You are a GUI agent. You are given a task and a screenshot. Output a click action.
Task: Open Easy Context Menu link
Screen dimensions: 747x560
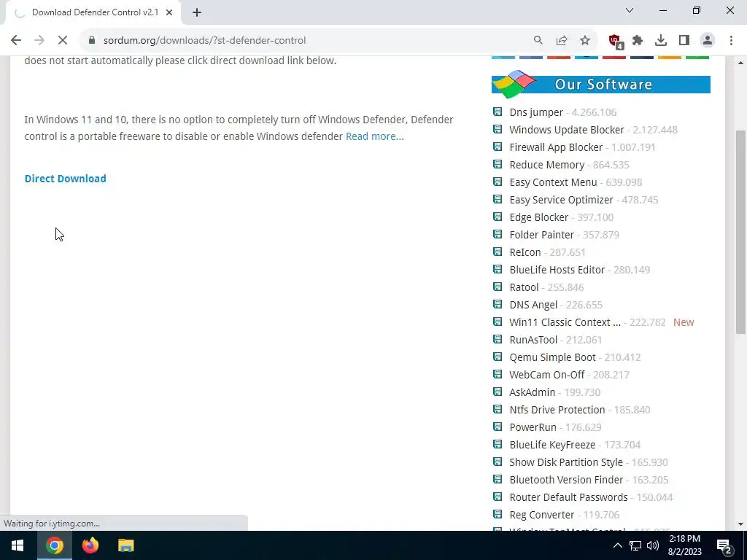(x=553, y=182)
